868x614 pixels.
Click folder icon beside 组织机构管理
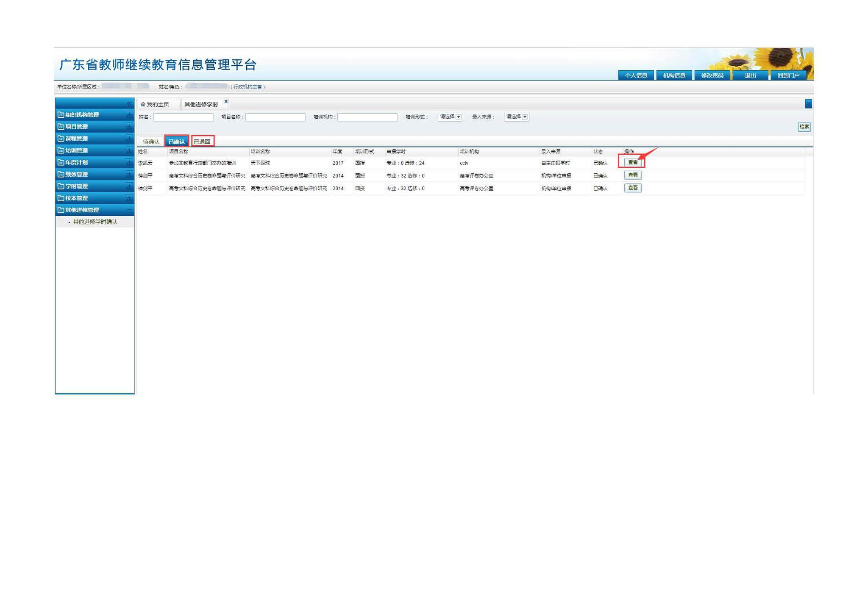point(61,115)
